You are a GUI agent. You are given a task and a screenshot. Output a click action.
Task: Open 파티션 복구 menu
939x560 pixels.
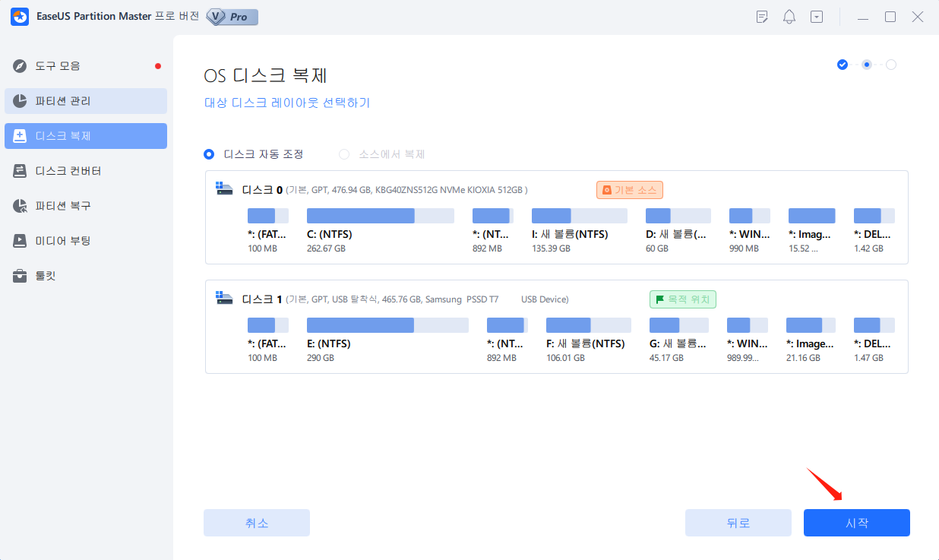(86, 206)
